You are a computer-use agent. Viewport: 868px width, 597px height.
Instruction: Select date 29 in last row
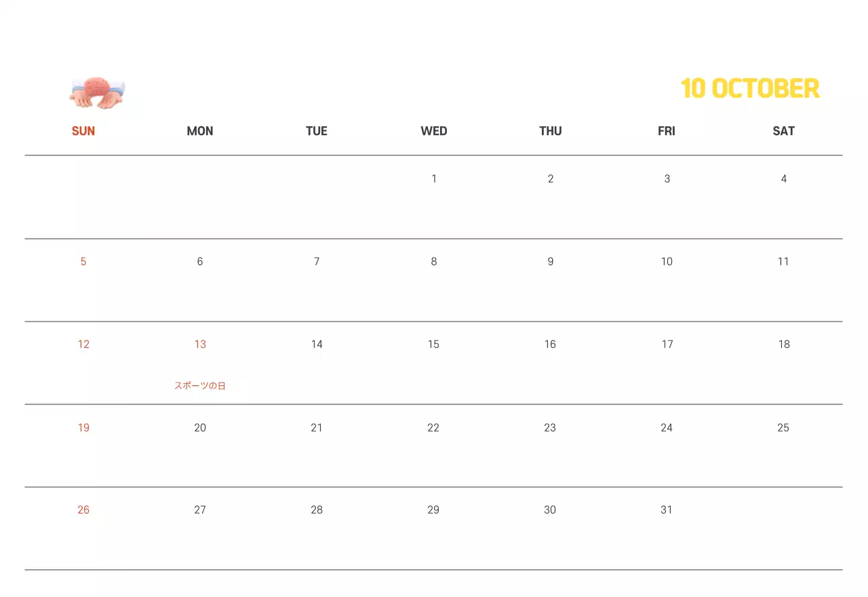pyautogui.click(x=433, y=510)
